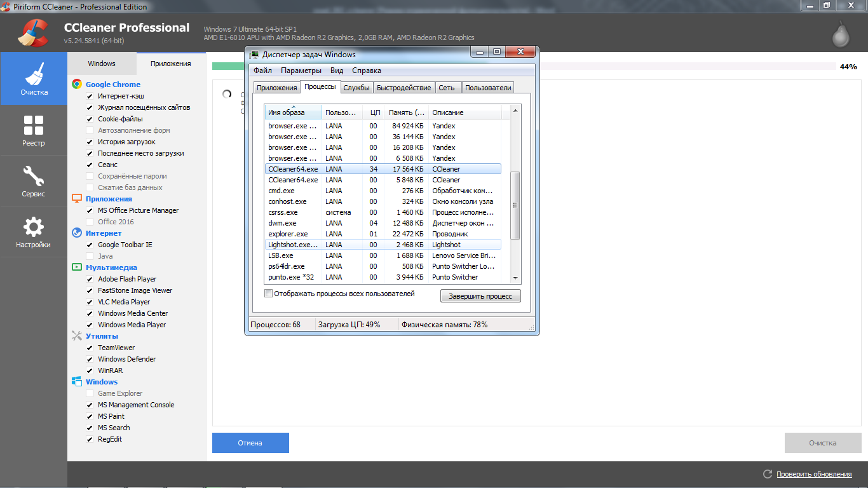The height and width of the screenshot is (488, 868).
Task: Open the Параметры menu in Task Manager
Action: tap(301, 71)
